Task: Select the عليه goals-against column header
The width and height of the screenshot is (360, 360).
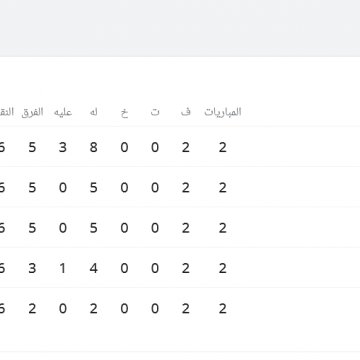Action: [x=63, y=112]
